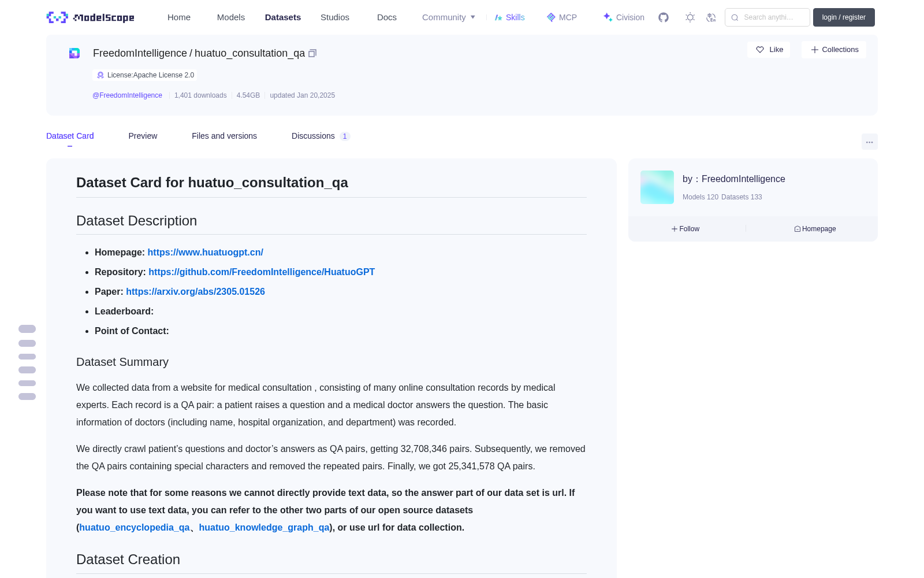
Task: Open the three-dots more options button
Action: click(870, 142)
